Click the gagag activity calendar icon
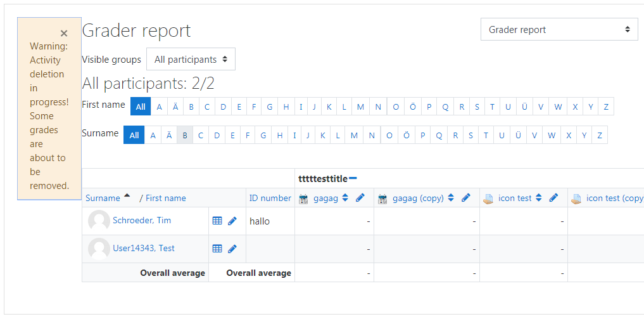 coord(303,199)
